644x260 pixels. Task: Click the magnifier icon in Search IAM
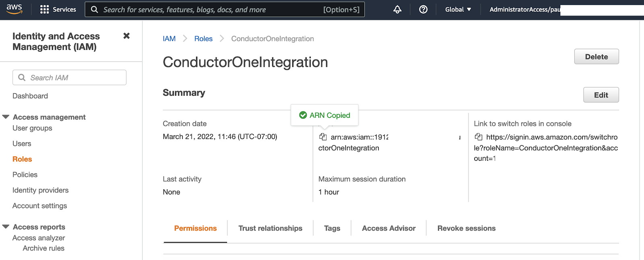pos(22,78)
